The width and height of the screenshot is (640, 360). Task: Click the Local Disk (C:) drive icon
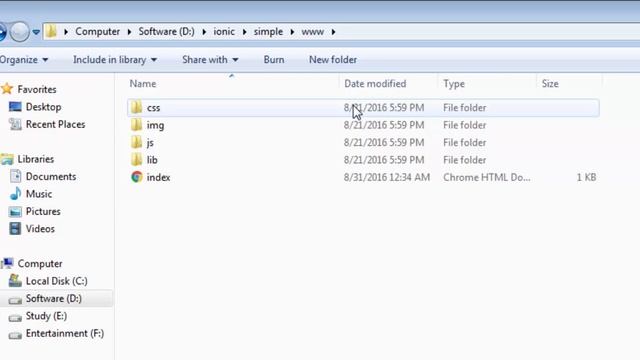15,281
